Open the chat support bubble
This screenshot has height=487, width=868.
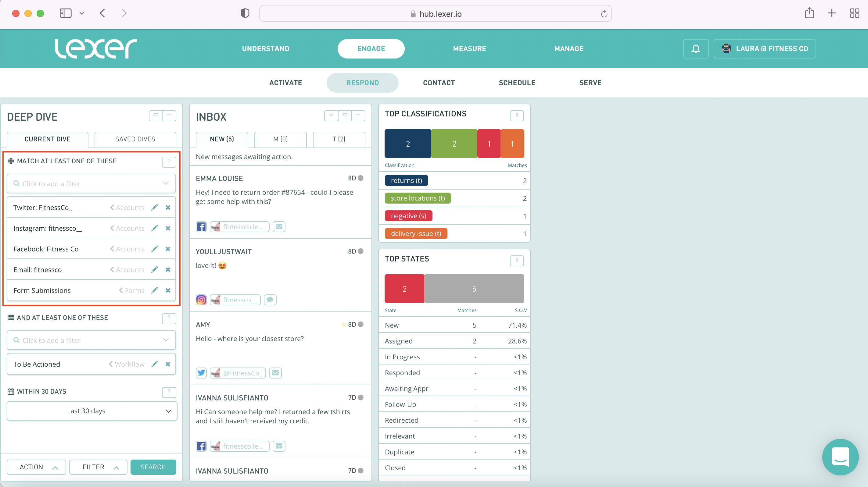840,457
